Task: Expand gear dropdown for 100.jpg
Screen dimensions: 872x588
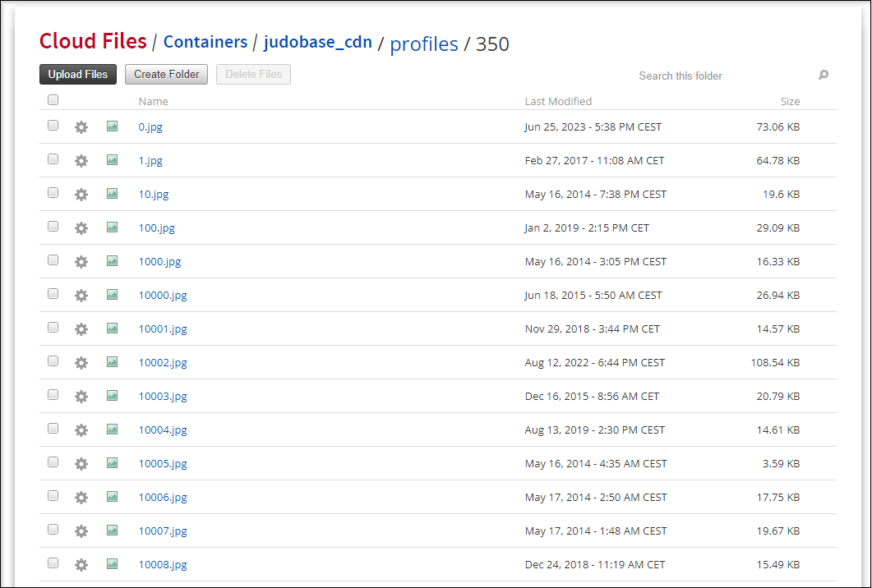Action: pyautogui.click(x=81, y=228)
